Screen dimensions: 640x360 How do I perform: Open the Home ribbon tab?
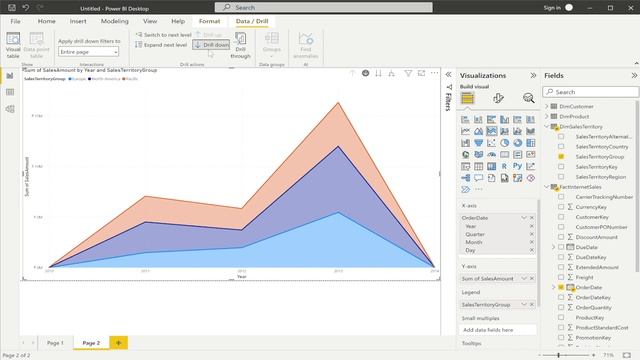pos(47,21)
